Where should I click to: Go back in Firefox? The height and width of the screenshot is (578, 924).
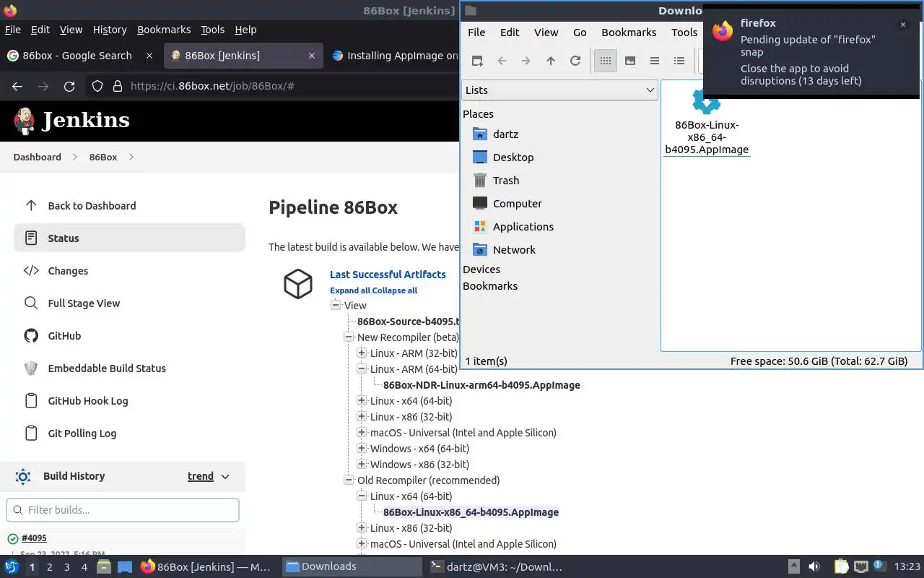tap(17, 86)
